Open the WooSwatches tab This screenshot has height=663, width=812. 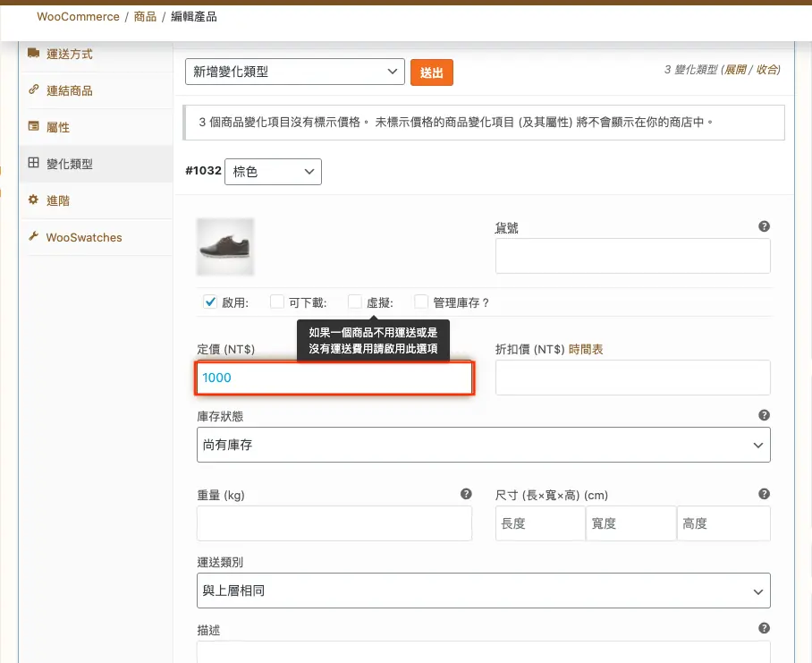click(x=96, y=237)
